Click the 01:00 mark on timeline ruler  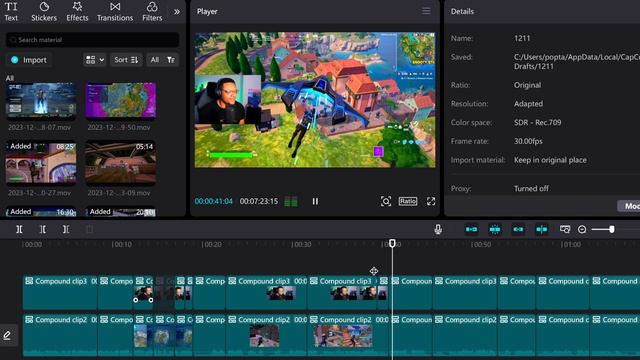(571, 244)
